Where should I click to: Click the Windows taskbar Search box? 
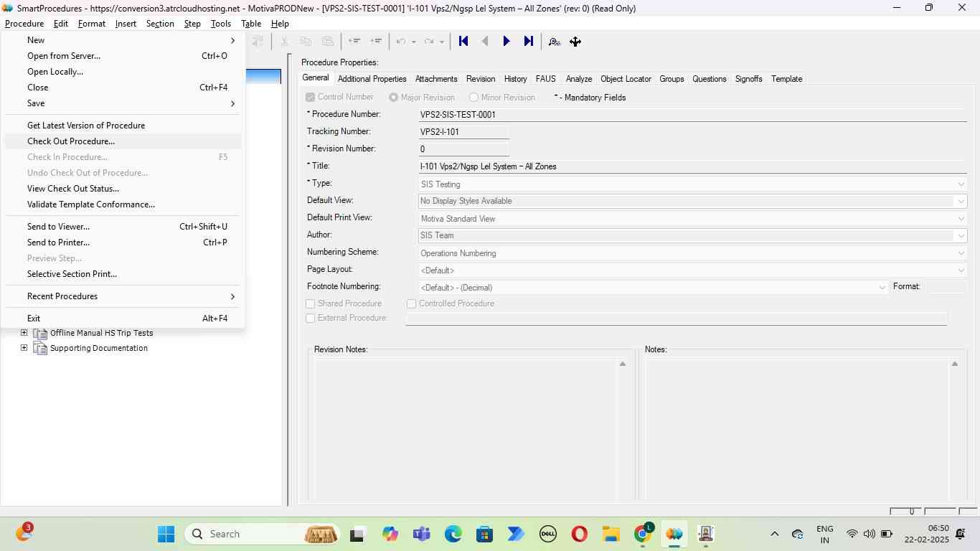(x=263, y=534)
